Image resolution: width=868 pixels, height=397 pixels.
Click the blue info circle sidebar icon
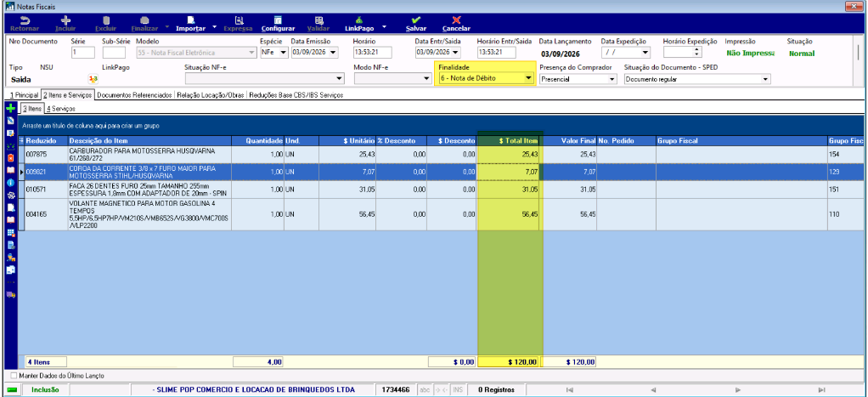click(10, 183)
